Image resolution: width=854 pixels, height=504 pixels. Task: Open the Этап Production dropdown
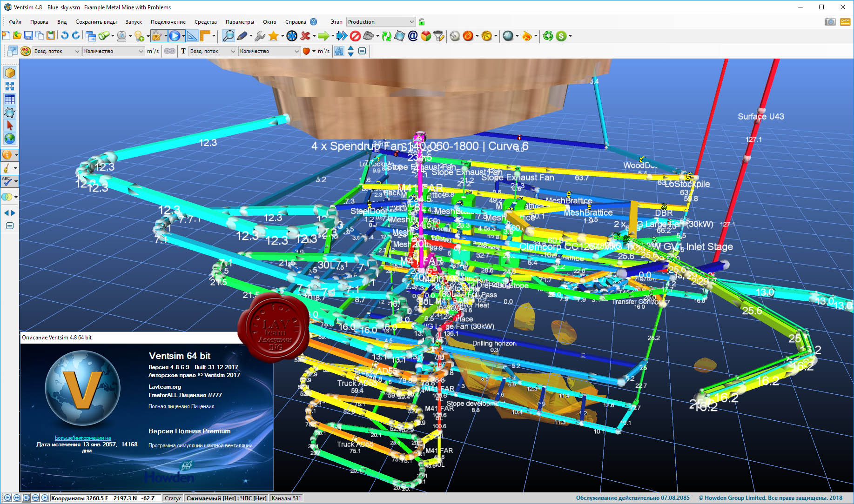pyautogui.click(x=381, y=22)
